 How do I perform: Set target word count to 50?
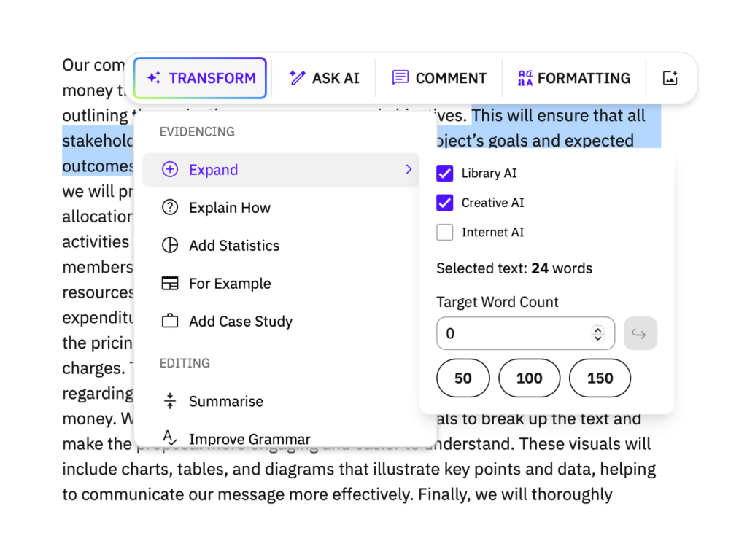coord(463,378)
